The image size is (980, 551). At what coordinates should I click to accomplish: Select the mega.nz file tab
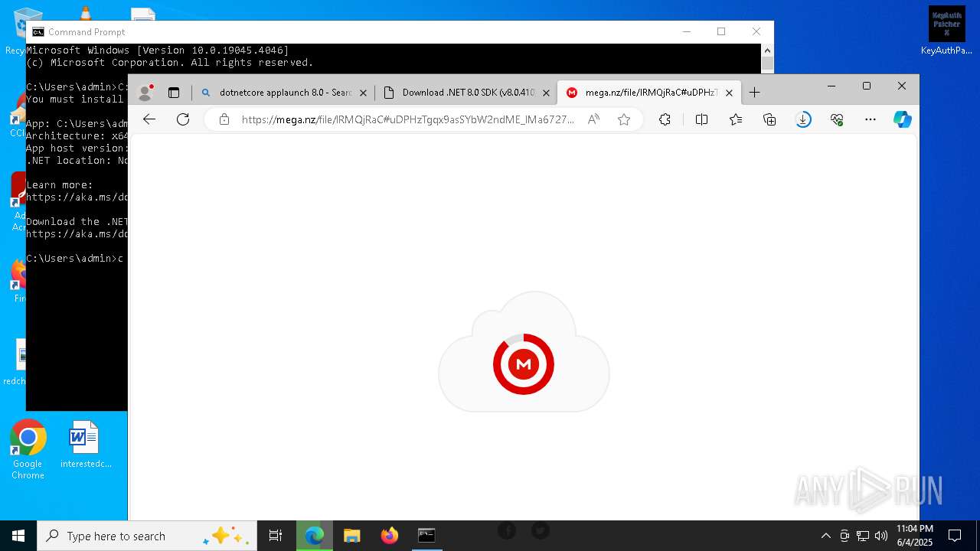click(x=651, y=93)
